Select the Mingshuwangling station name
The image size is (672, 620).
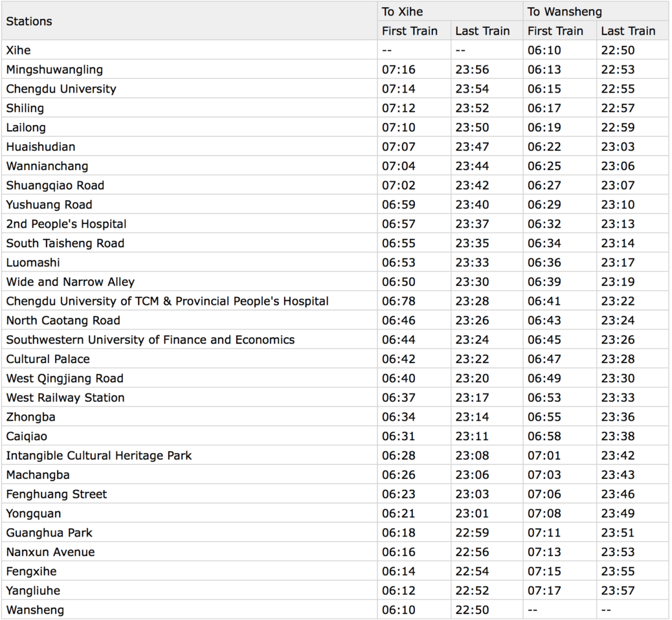[x=54, y=69]
